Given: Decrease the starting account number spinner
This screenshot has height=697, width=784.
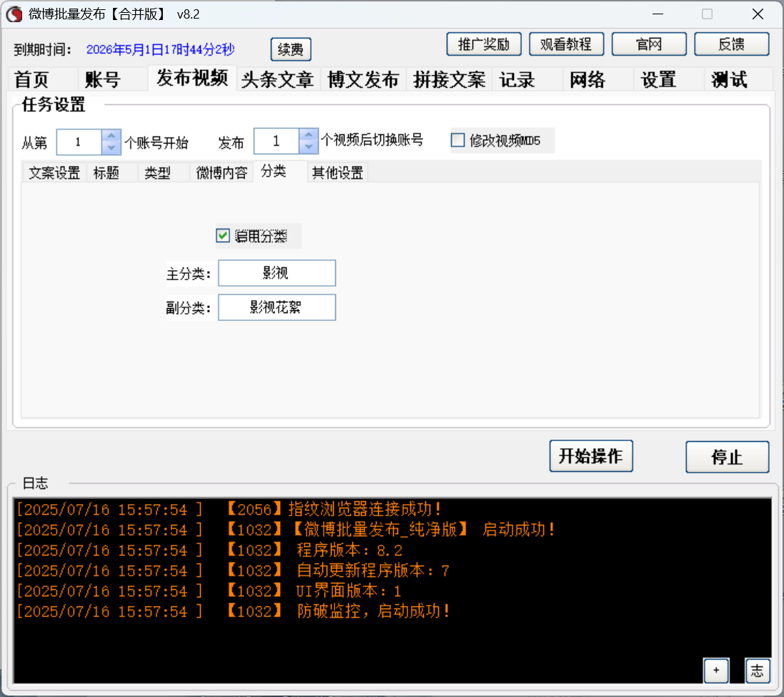Looking at the screenshot, I should point(111,148).
